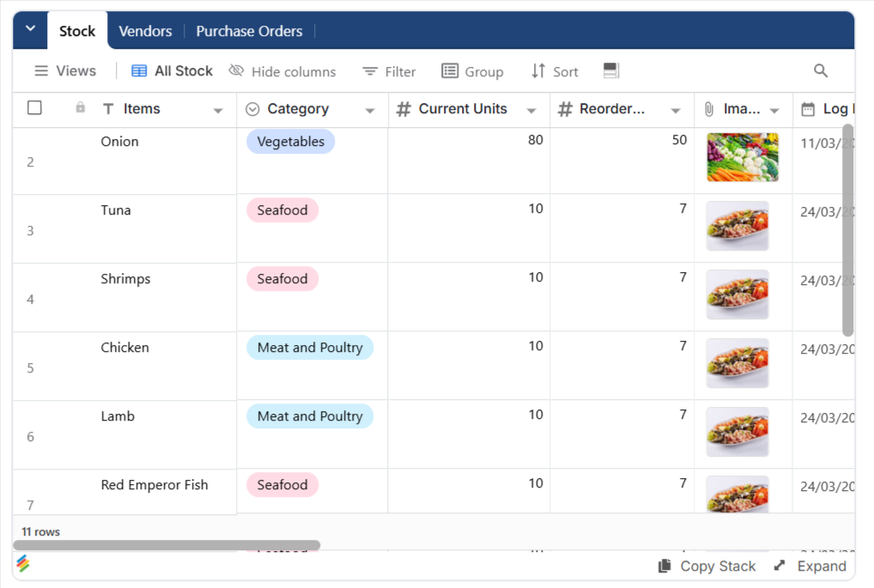
Task: Click the Copy Stack button
Action: point(707,567)
